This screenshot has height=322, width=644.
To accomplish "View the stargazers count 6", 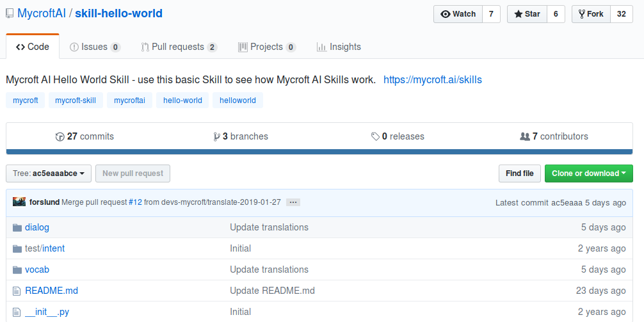I will click(x=556, y=14).
